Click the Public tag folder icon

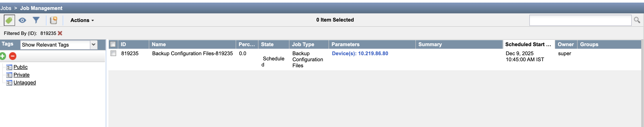pos(9,67)
